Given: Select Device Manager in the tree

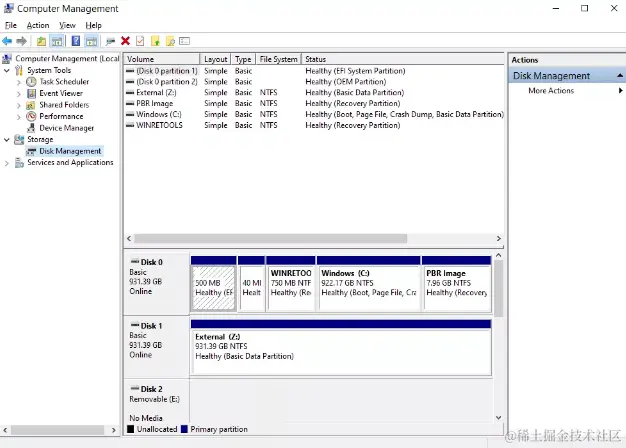Looking at the screenshot, I should tap(67, 128).
